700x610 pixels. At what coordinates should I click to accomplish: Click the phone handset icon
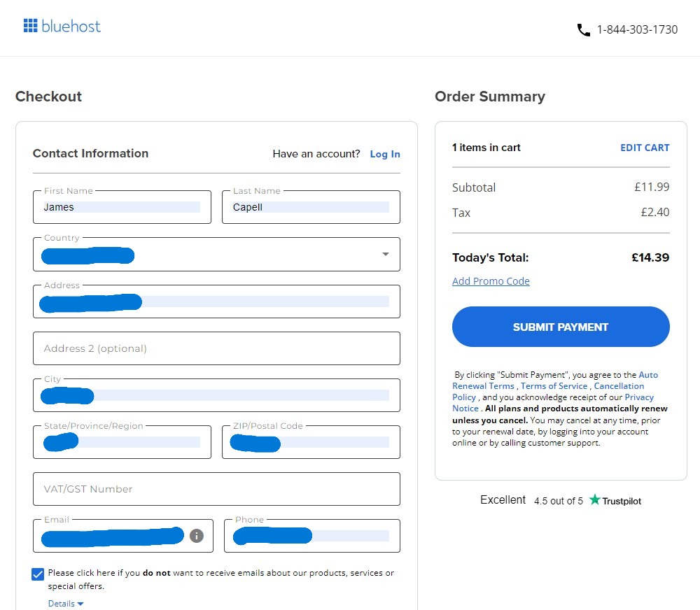click(584, 30)
